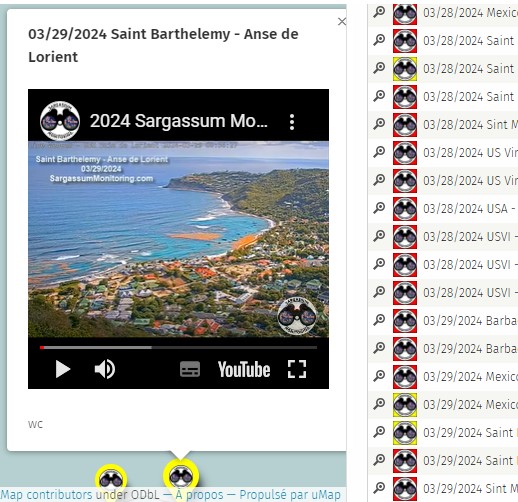Screen dimensions: 518x502
Task: Zoom to the 03/29/2024 Mexico entry with the yellow marker
Action: pos(379,404)
